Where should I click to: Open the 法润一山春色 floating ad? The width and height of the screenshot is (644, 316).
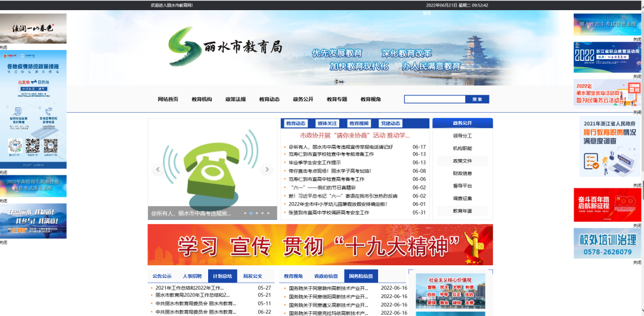pos(33,29)
